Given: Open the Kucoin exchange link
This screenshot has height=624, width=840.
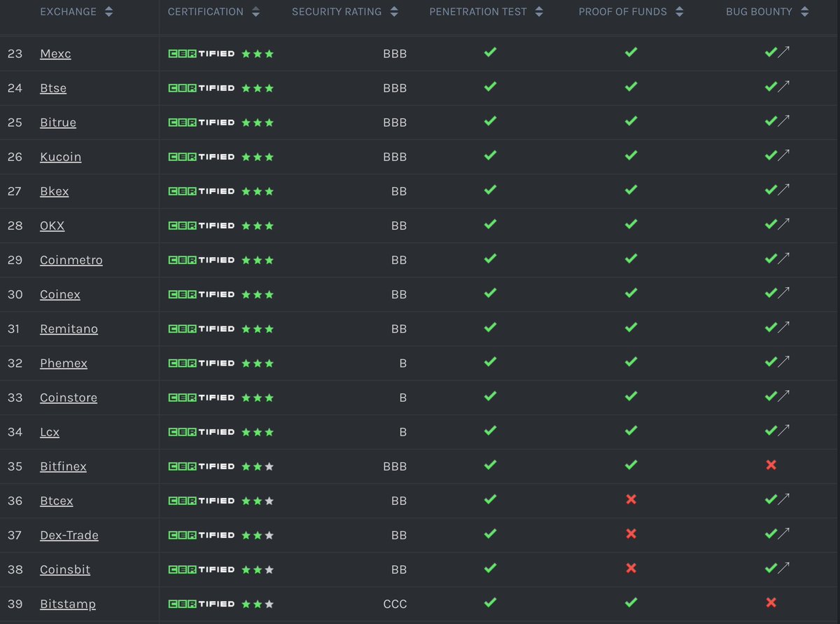Looking at the screenshot, I should point(61,157).
